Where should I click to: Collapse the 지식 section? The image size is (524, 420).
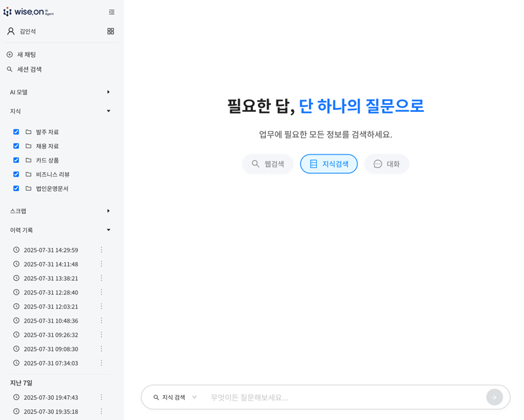point(108,111)
